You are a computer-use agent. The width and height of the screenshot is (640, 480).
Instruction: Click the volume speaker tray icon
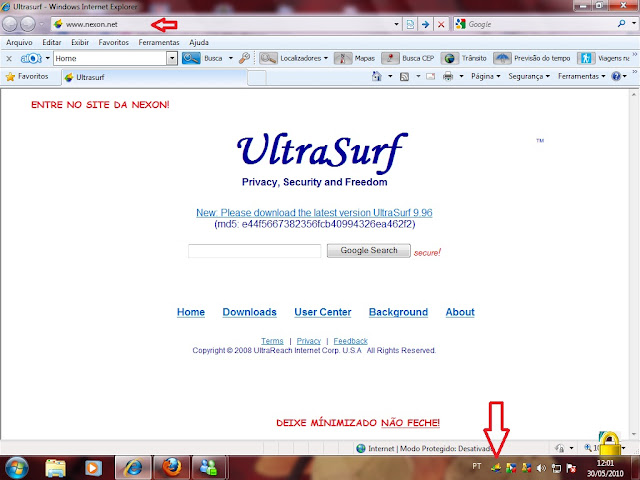(541, 468)
